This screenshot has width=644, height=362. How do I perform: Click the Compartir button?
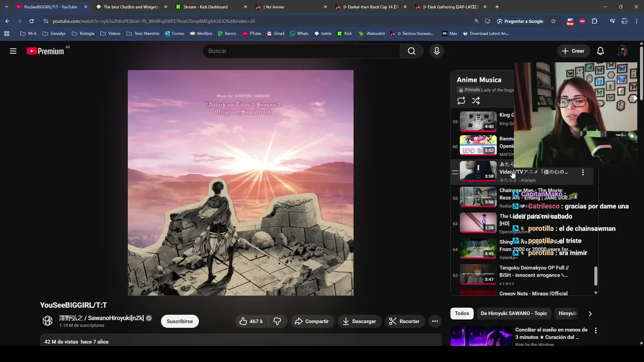click(x=311, y=321)
